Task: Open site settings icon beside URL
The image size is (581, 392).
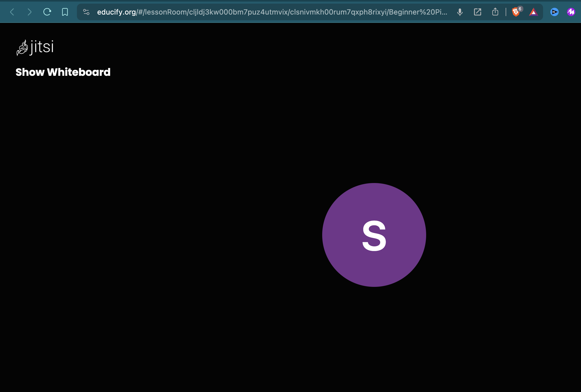Action: pyautogui.click(x=86, y=12)
